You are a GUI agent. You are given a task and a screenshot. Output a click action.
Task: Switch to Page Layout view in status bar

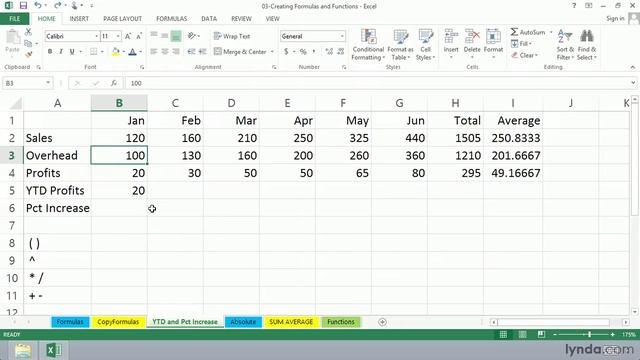(x=522, y=334)
